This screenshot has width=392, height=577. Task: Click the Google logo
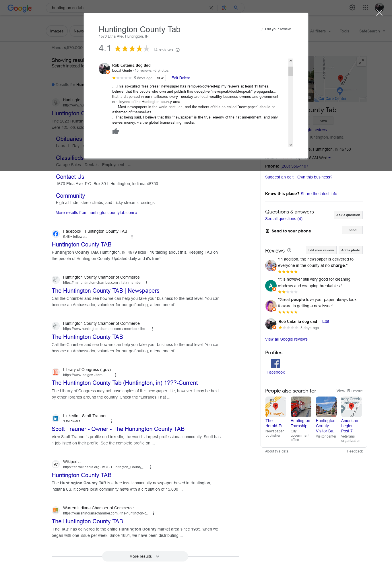(x=20, y=8)
